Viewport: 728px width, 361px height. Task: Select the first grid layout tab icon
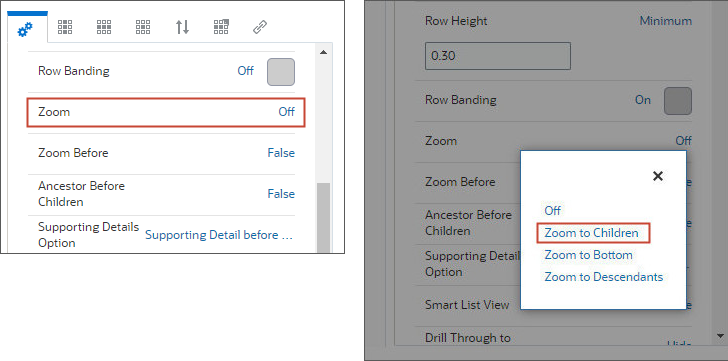[x=65, y=27]
